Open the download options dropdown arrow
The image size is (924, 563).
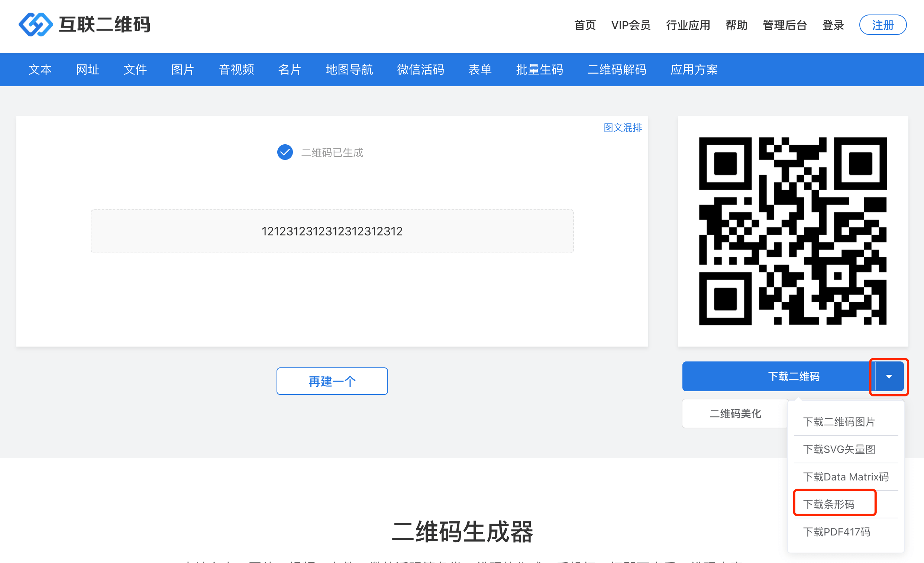click(x=889, y=377)
